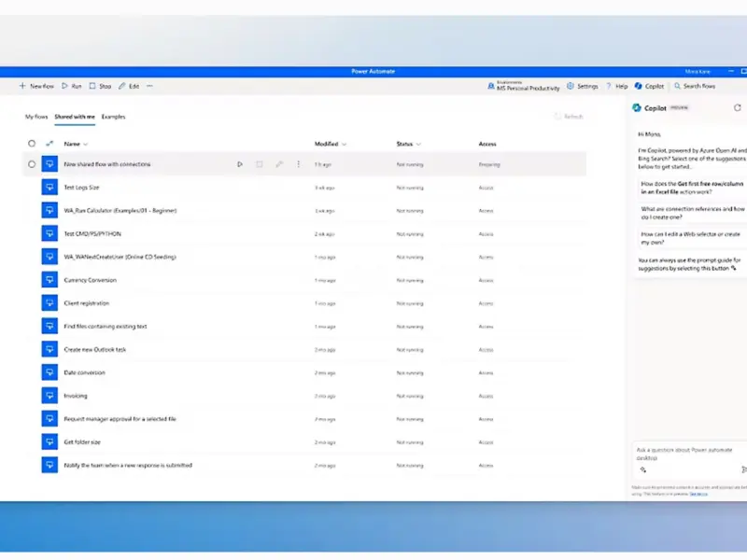The image size is (747, 560).
Task: Open more actions for the highlighted flow row
Action: click(x=299, y=164)
